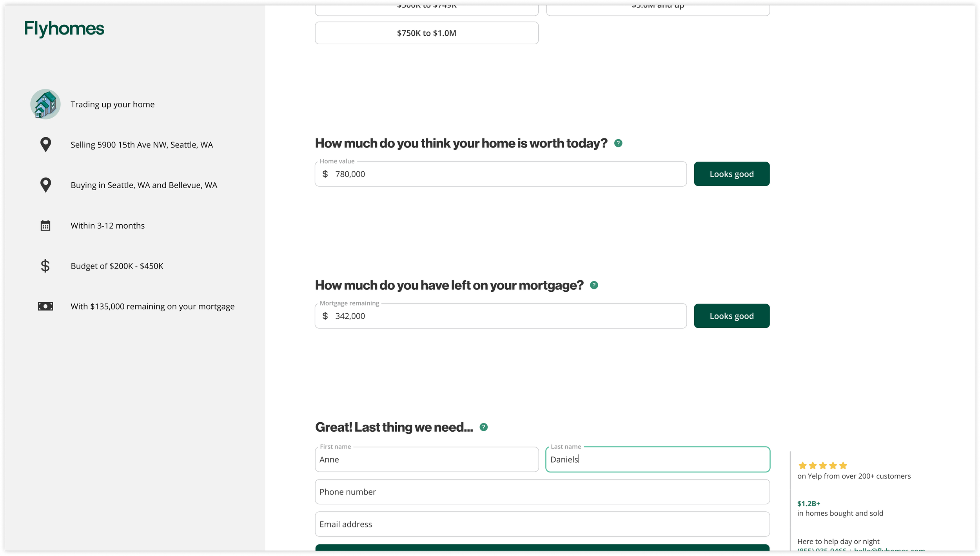The height and width of the screenshot is (556, 980).
Task: Confirm home value with Looks good button
Action: pyautogui.click(x=731, y=174)
